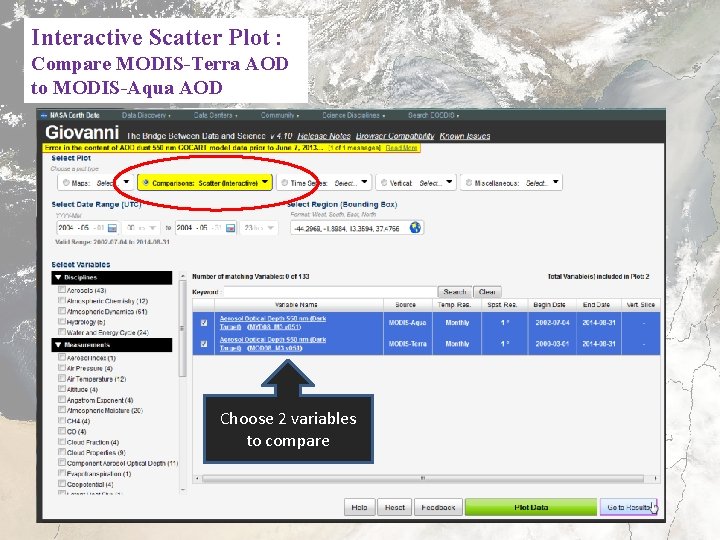Click the Reset button
This screenshot has width=720, height=540.
(395, 507)
